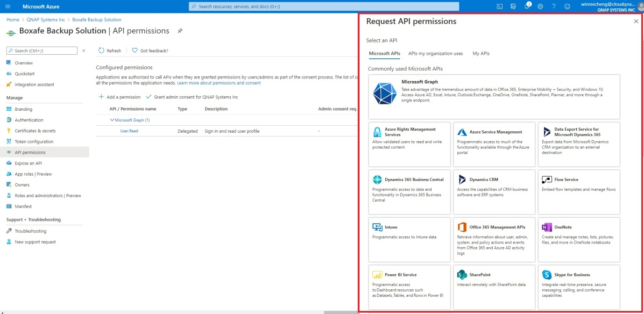Click the Data Export Service icon
The height and width of the screenshot is (314, 644).
tap(547, 132)
